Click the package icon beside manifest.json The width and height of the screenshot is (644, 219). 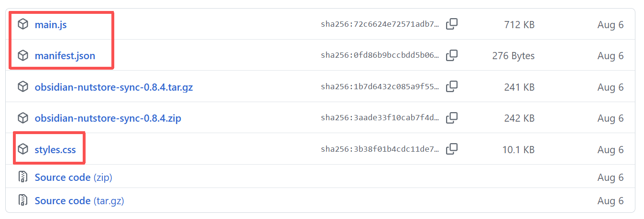(22, 56)
